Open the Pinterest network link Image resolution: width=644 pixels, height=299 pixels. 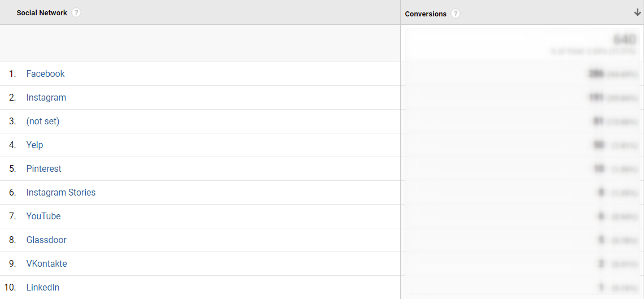(x=44, y=168)
